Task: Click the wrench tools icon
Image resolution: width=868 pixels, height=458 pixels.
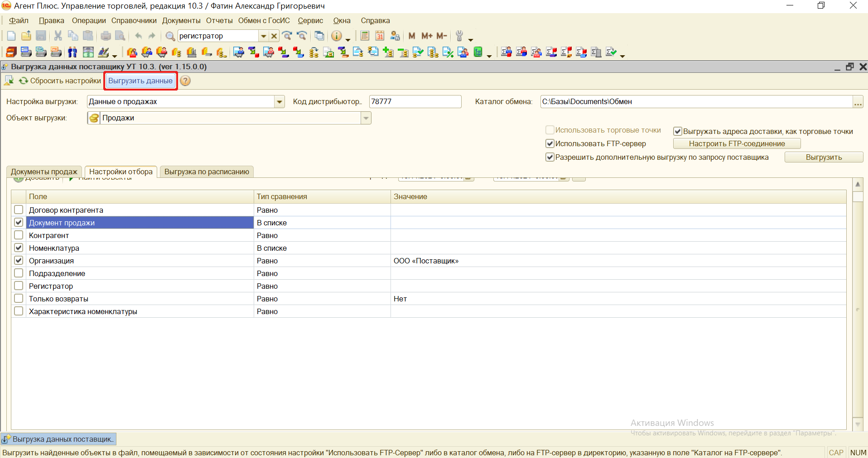Action: [459, 36]
